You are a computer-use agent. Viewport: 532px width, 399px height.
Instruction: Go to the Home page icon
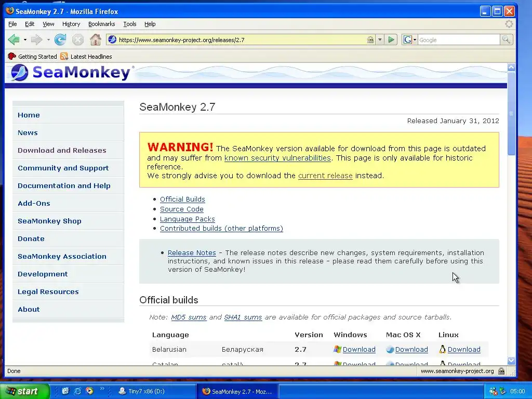click(x=96, y=39)
